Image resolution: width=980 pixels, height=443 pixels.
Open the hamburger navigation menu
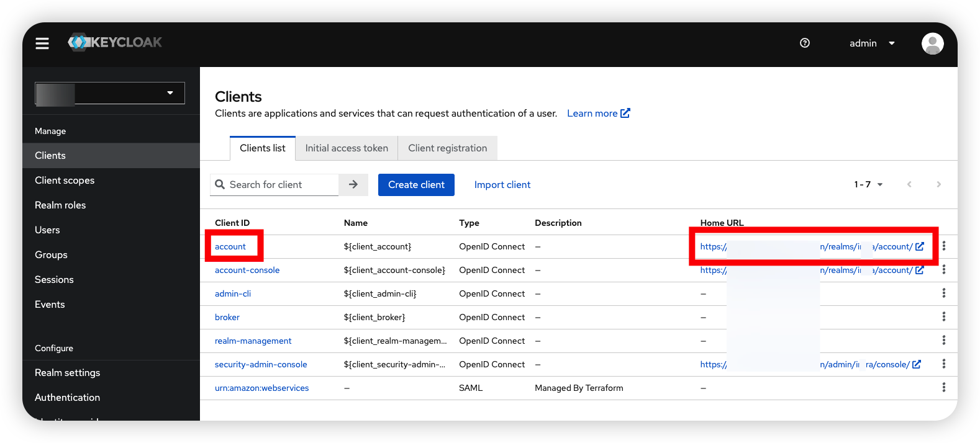click(x=42, y=43)
